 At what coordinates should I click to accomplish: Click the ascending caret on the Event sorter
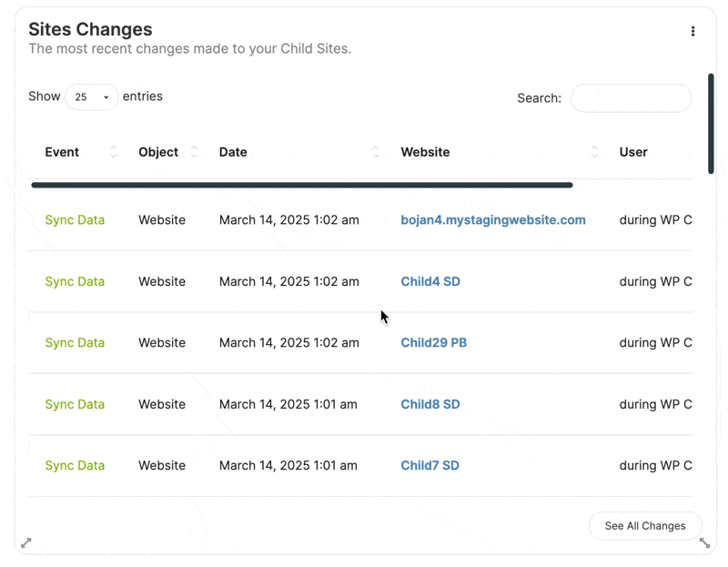point(113,148)
